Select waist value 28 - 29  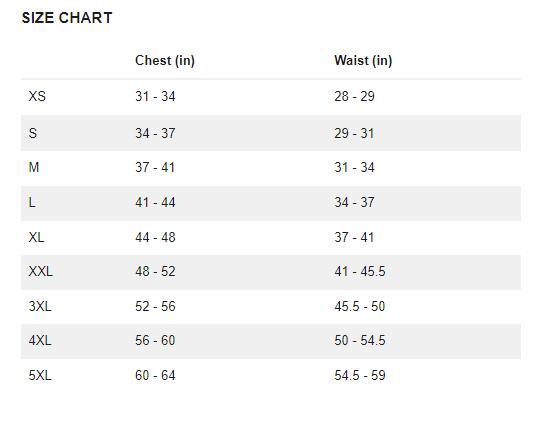click(x=355, y=96)
